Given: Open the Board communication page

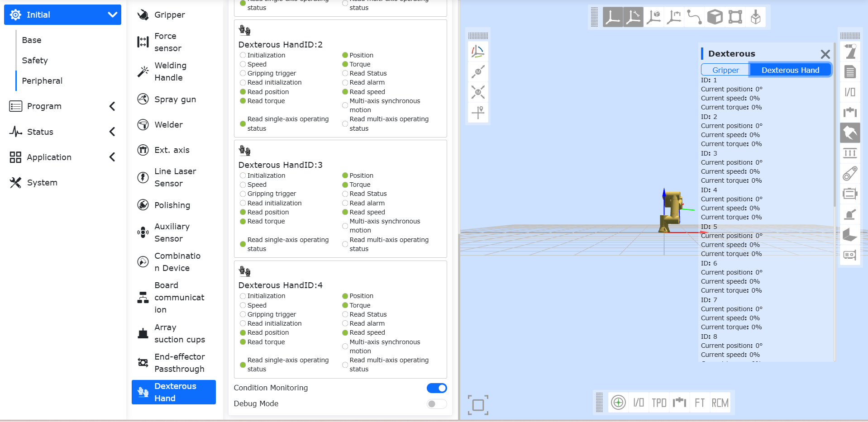Looking at the screenshot, I should pos(174,297).
